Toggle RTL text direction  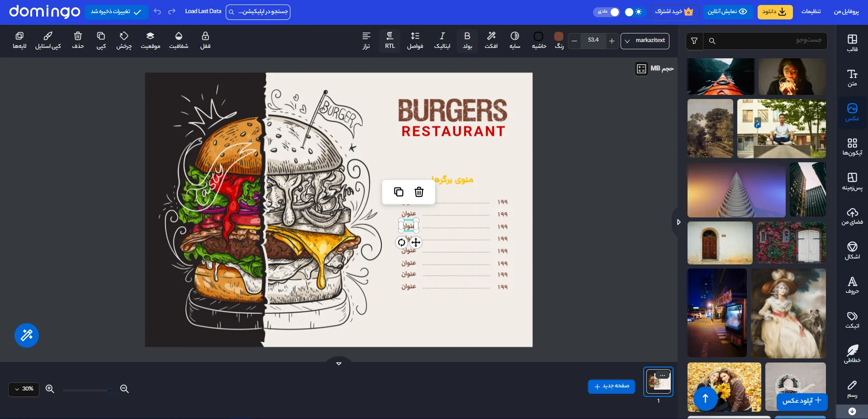coord(390,40)
